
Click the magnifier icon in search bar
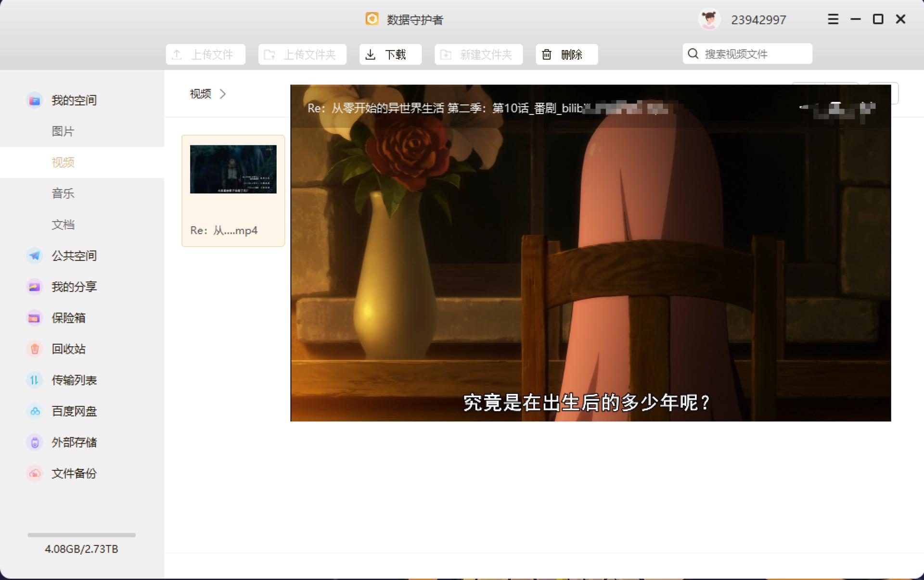[693, 53]
